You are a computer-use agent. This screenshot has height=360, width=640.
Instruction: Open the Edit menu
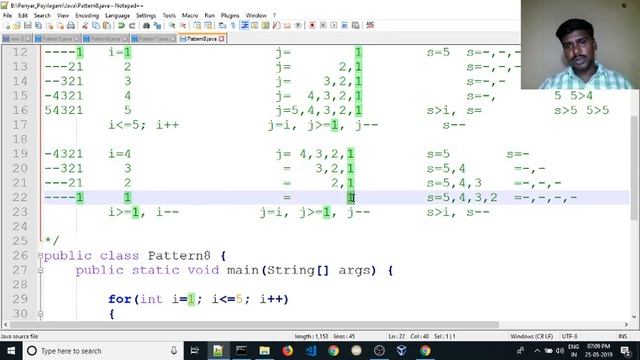[23, 16]
